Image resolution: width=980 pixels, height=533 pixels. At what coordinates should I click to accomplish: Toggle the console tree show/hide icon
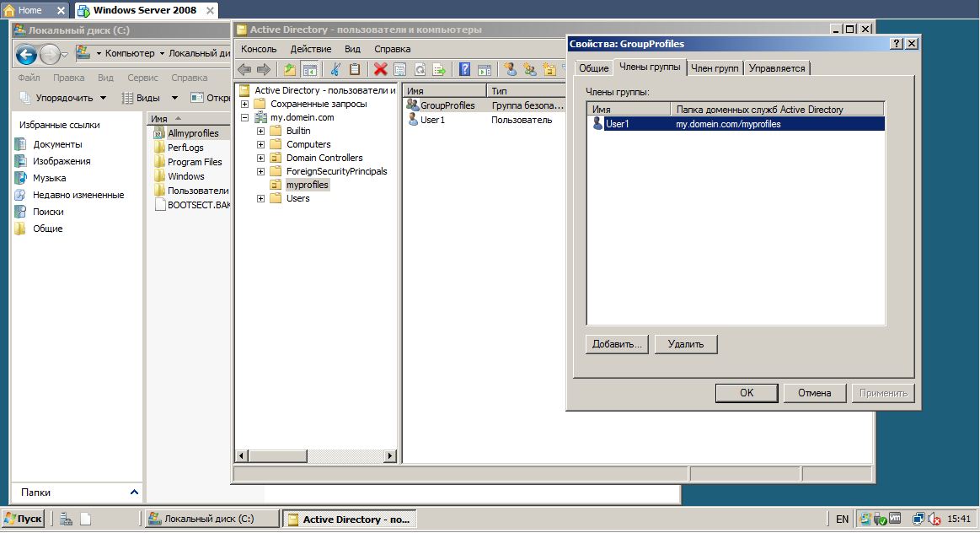309,69
